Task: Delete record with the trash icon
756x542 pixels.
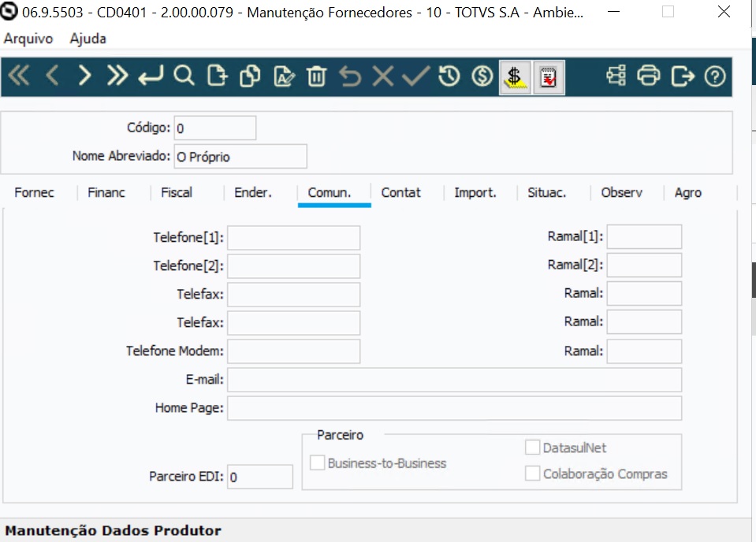Action: click(x=316, y=76)
